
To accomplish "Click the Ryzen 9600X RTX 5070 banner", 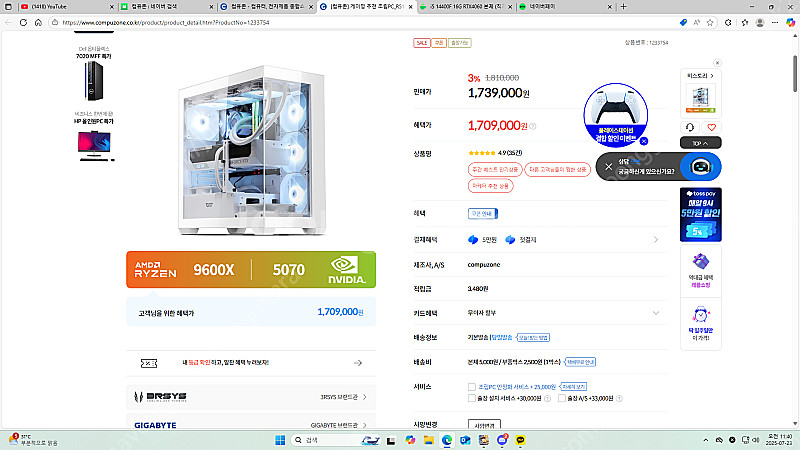I will pos(251,269).
